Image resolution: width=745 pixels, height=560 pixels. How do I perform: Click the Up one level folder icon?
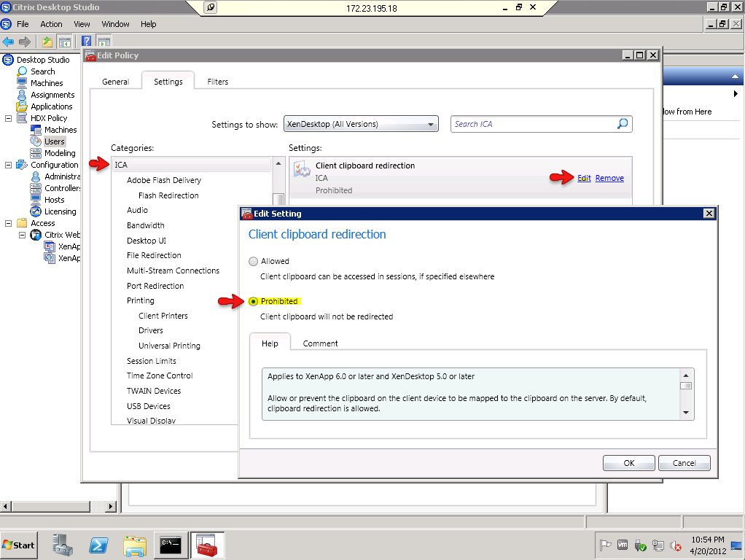coord(47,42)
